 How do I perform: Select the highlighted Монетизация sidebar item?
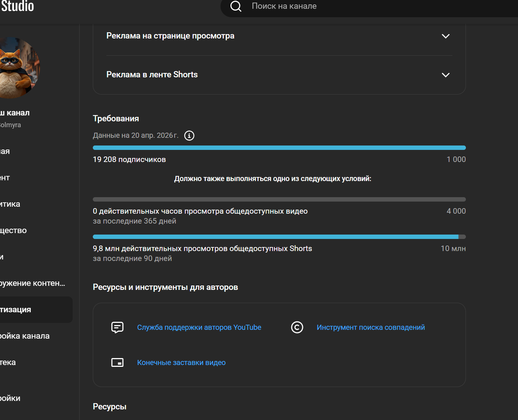tap(22, 310)
